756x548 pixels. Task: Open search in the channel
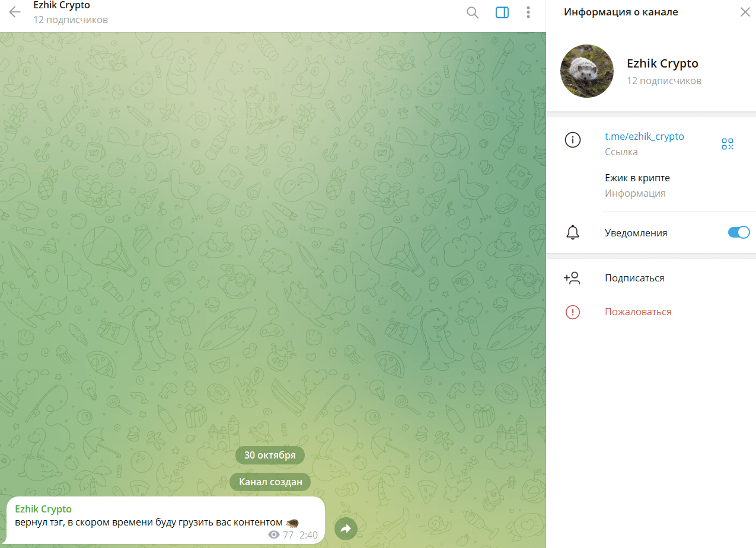[473, 12]
